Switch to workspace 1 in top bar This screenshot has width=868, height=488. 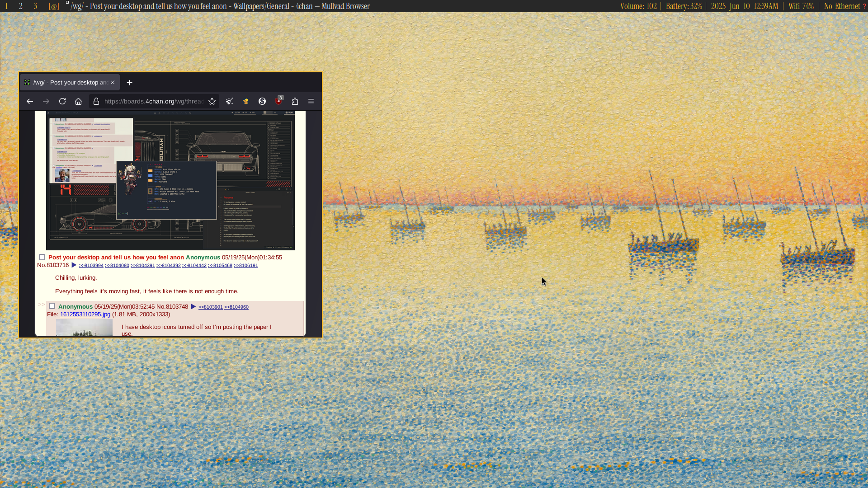coord(6,6)
